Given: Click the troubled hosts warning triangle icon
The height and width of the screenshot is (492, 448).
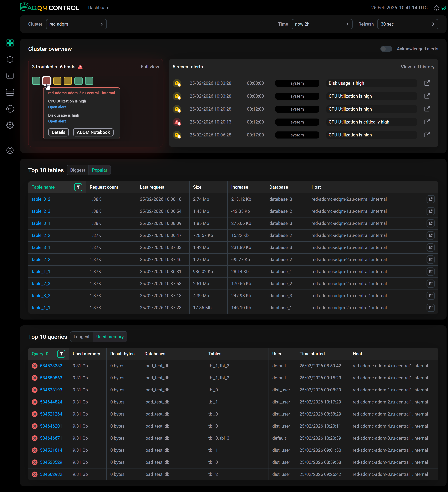Looking at the screenshot, I should point(80,67).
